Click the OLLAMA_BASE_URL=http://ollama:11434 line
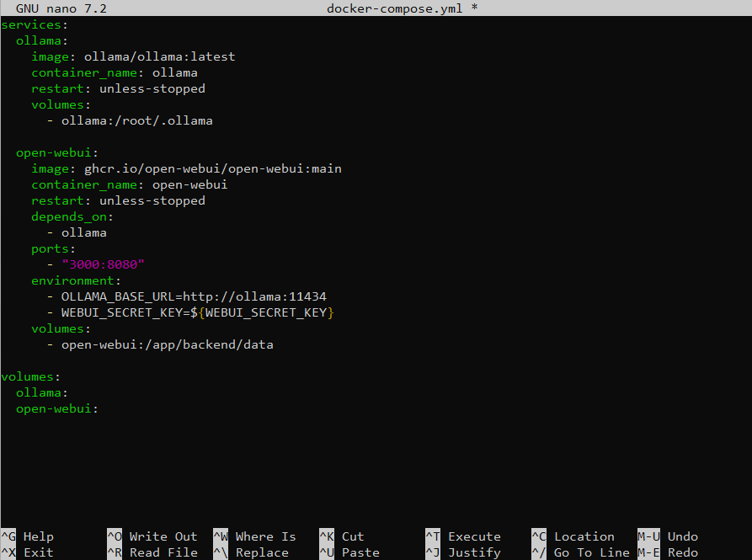The image size is (752, 560). point(187,296)
